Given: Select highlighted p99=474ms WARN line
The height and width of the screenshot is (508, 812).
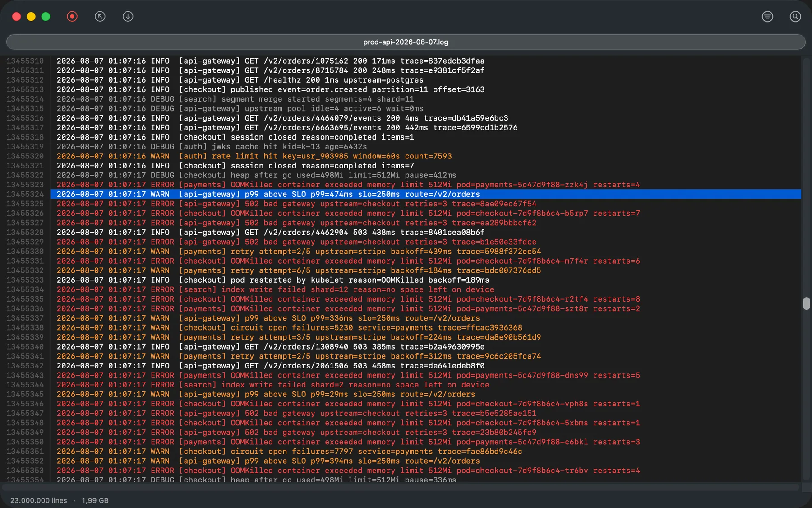Looking at the screenshot, I should (x=426, y=194).
